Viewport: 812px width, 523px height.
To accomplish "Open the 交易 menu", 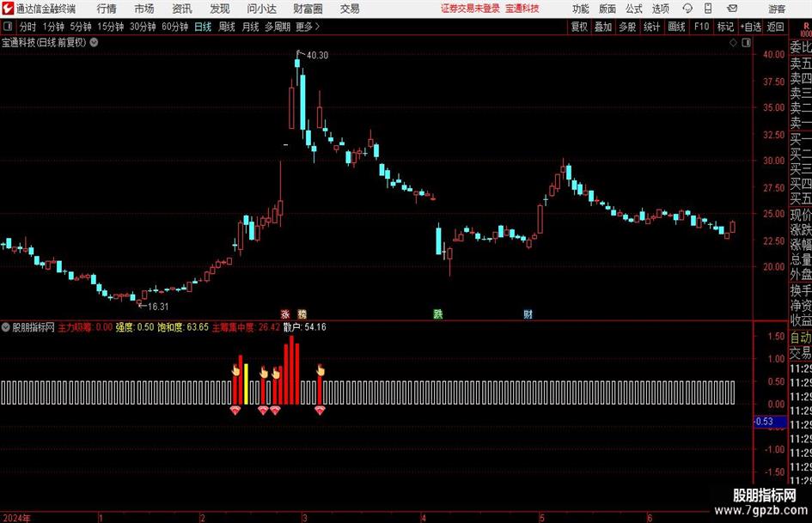I will [x=350, y=9].
